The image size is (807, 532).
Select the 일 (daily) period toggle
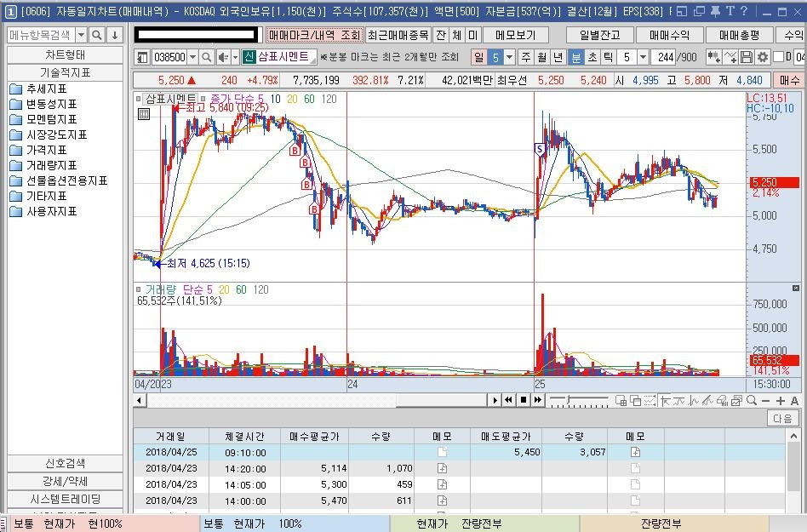pos(478,56)
